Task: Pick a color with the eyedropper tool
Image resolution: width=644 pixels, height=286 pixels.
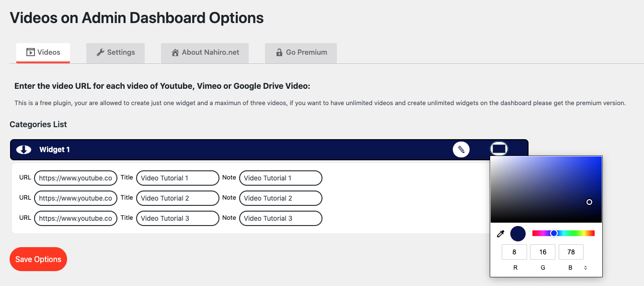Action: (x=500, y=234)
